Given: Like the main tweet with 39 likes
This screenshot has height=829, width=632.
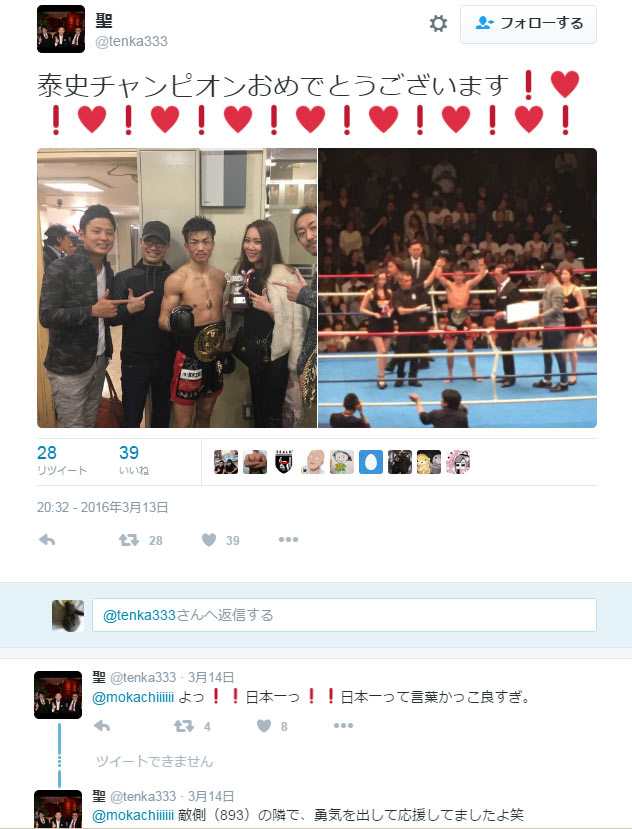Looking at the screenshot, I should click(221, 540).
